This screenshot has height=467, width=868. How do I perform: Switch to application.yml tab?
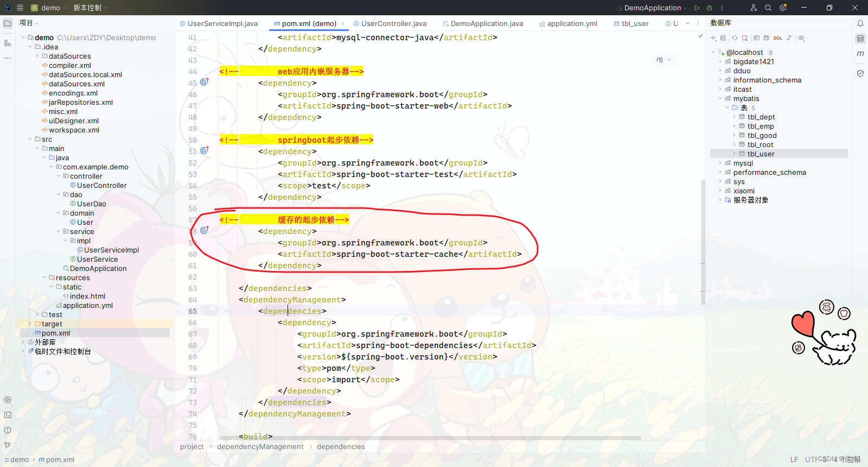[568, 23]
